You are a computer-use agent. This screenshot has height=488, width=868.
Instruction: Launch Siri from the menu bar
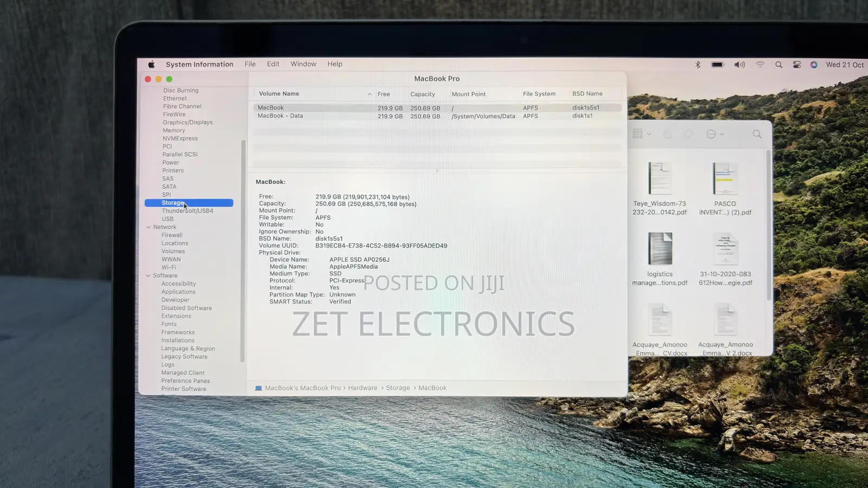pyautogui.click(x=814, y=65)
